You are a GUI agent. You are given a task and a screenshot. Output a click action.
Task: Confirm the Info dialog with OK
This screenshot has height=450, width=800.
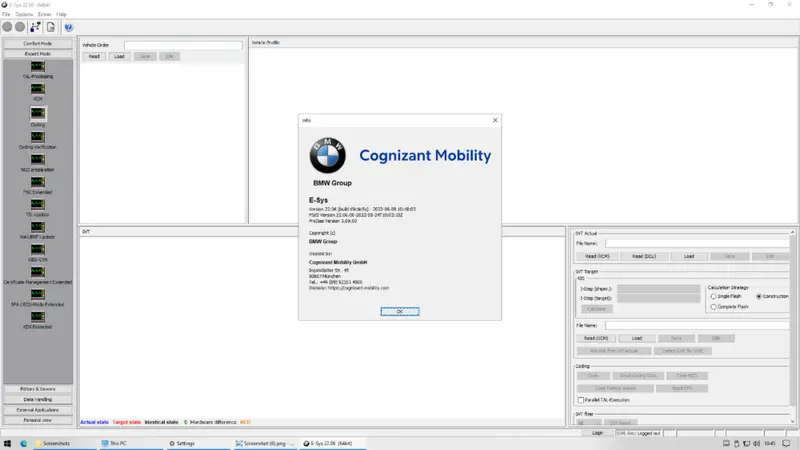pyautogui.click(x=399, y=311)
